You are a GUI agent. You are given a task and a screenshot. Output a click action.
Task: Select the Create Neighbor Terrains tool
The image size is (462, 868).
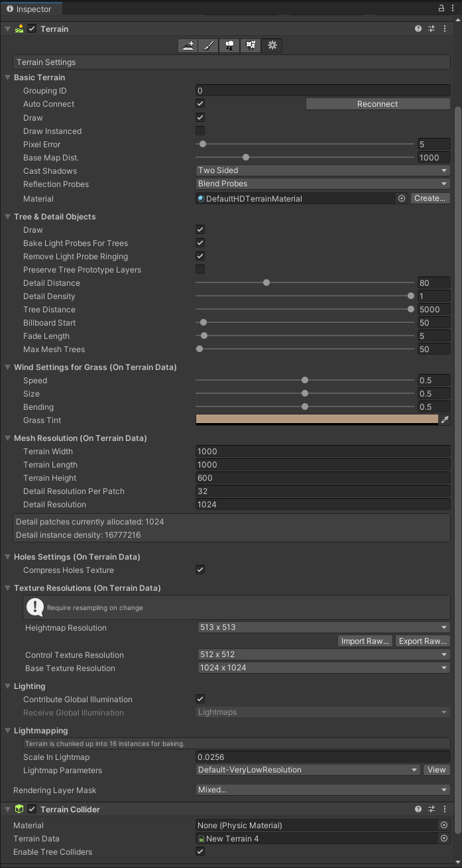(188, 46)
